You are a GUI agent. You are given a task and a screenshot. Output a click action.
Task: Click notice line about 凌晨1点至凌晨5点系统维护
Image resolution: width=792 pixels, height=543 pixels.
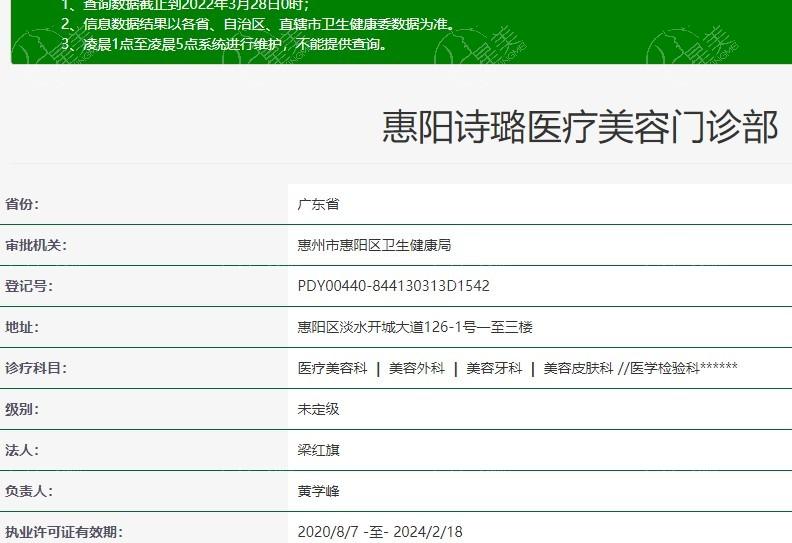[225, 44]
